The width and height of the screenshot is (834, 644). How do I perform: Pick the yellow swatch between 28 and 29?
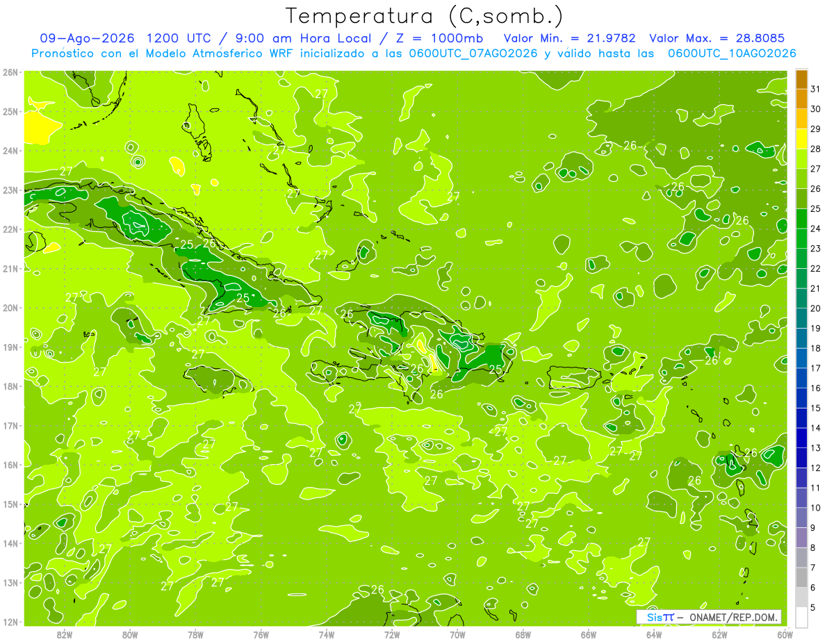801,139
